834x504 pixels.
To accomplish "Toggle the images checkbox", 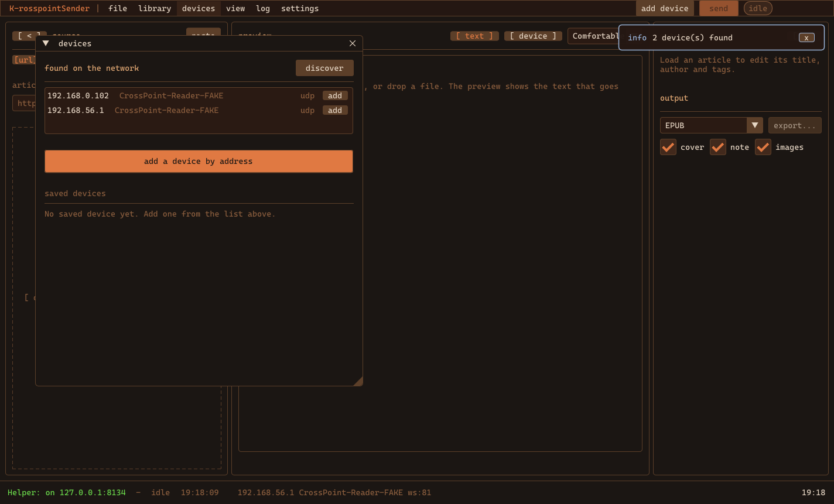I will point(763,147).
